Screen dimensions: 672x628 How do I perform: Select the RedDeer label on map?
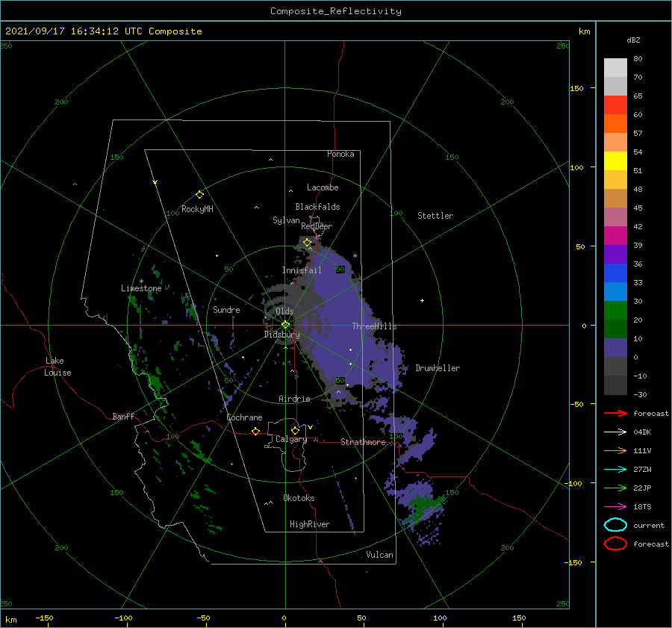pyautogui.click(x=317, y=226)
